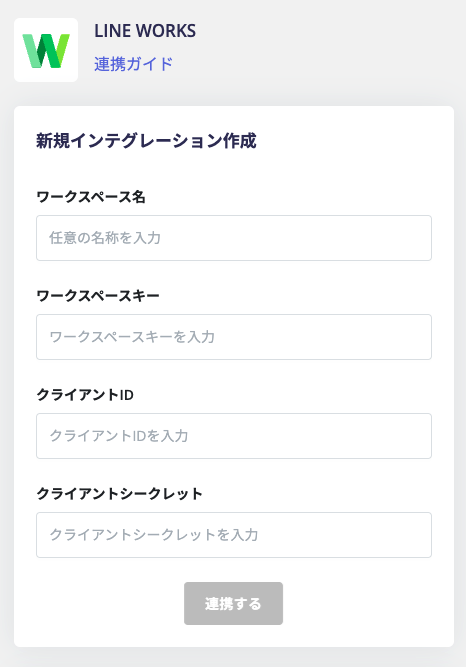The image size is (466, 667).
Task: Click the ワークスペース名 label
Action: click(91, 197)
